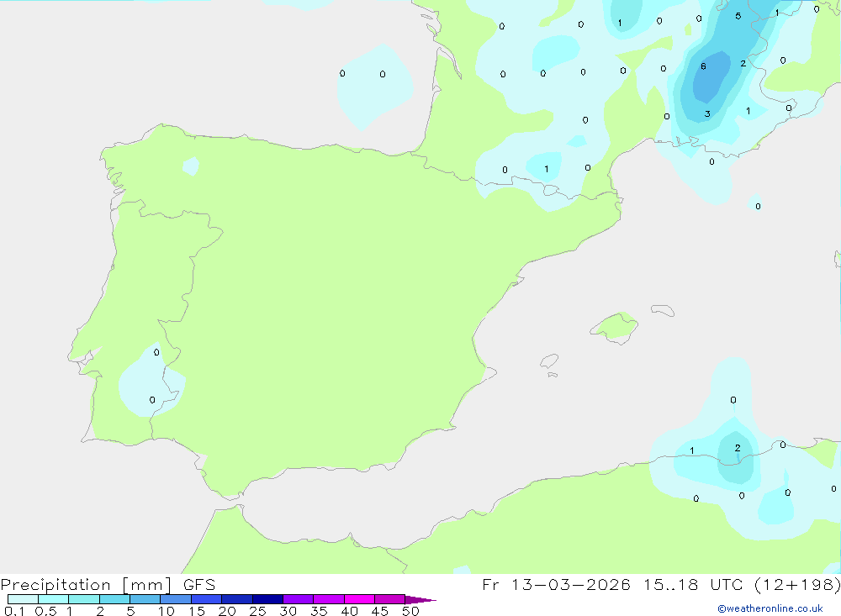Choose the 25–30 mm dark navy legend box
The width and height of the screenshot is (841, 616).
pyautogui.click(x=267, y=599)
